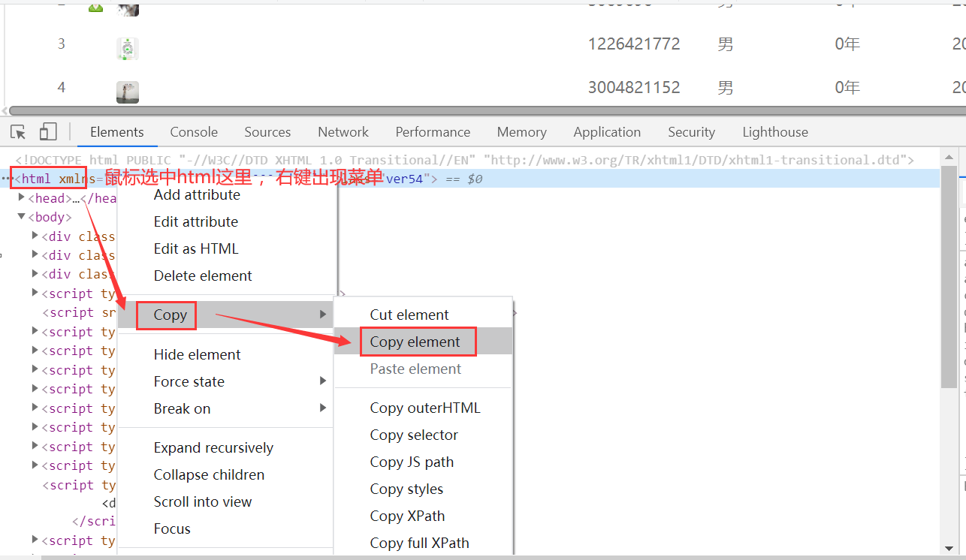The height and width of the screenshot is (560, 966).
Task: Toggle the device toolbar icon
Action: click(48, 132)
